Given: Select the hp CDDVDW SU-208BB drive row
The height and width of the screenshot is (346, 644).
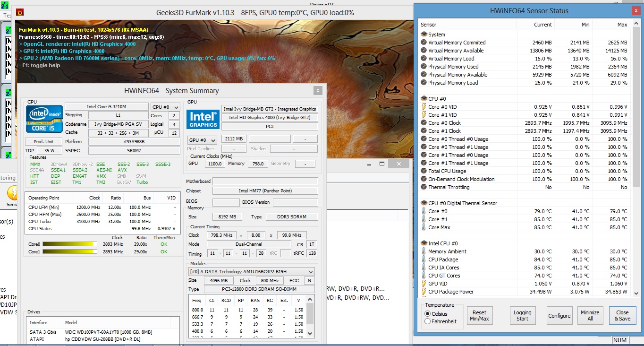Looking at the screenshot, I should tap(103, 339).
